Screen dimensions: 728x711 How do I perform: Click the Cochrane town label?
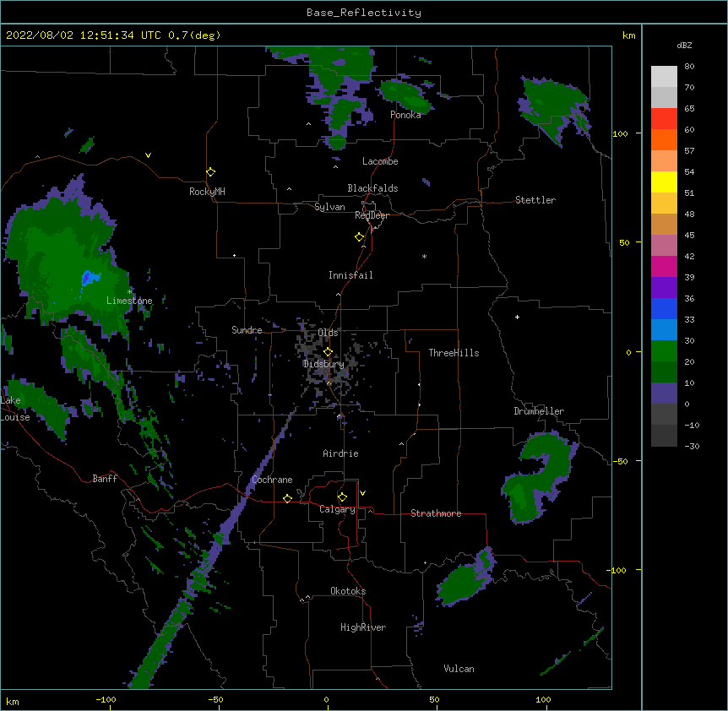(x=272, y=480)
